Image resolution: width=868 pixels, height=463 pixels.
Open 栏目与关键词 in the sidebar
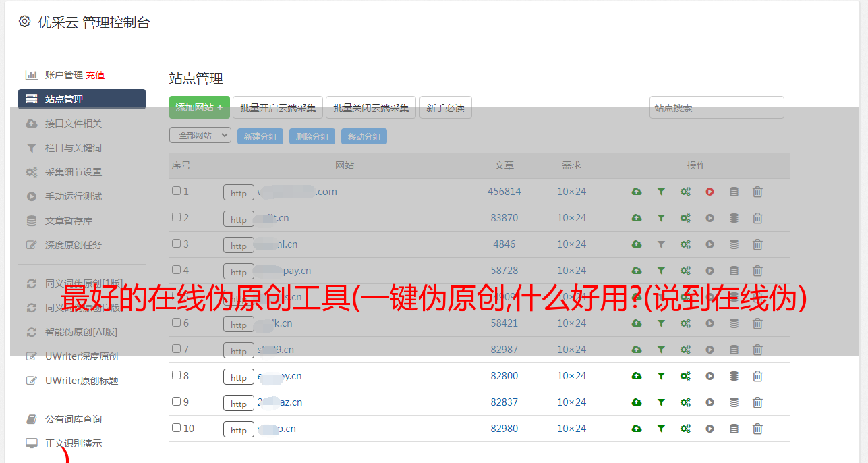pyautogui.click(x=74, y=148)
